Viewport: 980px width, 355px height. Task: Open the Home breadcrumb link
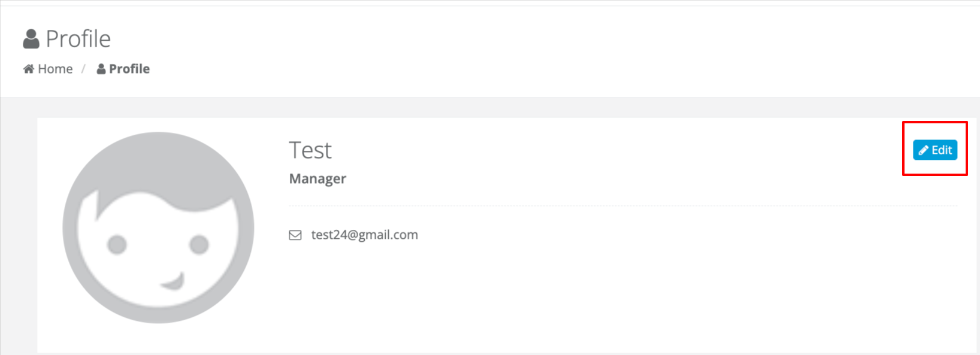48,69
